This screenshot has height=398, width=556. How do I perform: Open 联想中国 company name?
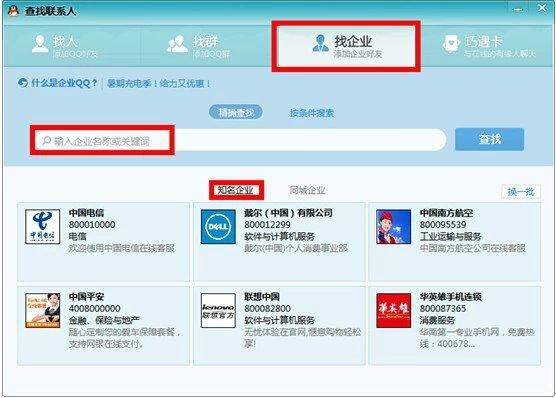tap(262, 297)
